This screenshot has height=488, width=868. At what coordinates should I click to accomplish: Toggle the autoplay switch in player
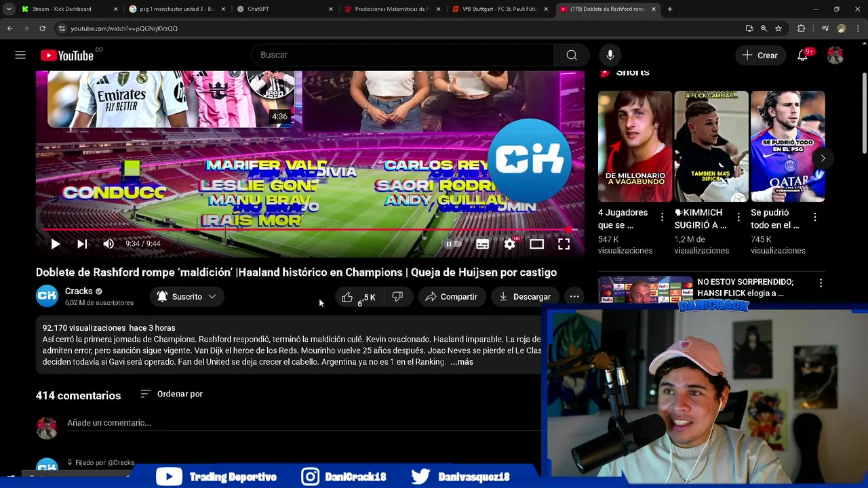(x=453, y=244)
